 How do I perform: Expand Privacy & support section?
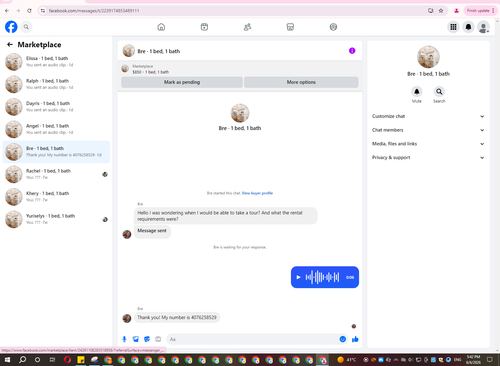(x=428, y=157)
